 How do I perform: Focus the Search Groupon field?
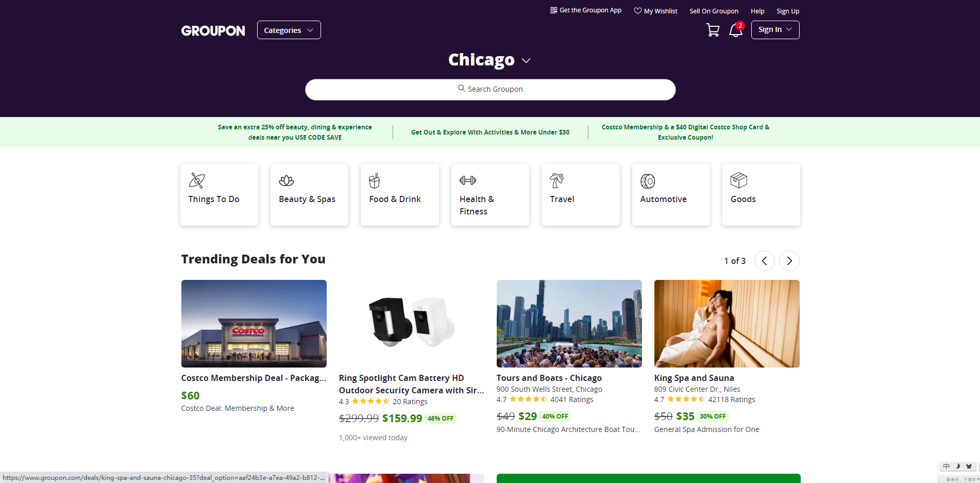(490, 89)
